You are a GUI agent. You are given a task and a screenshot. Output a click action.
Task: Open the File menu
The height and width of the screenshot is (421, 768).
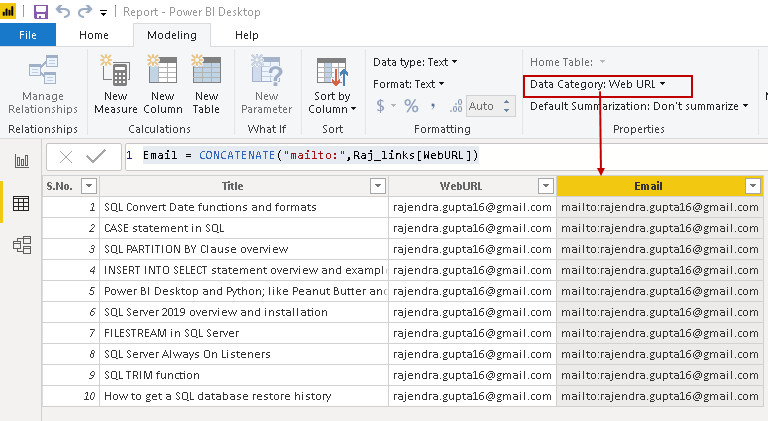[x=28, y=35]
